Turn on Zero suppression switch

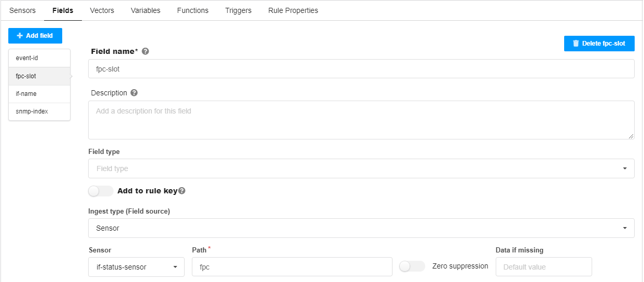pyautogui.click(x=412, y=266)
